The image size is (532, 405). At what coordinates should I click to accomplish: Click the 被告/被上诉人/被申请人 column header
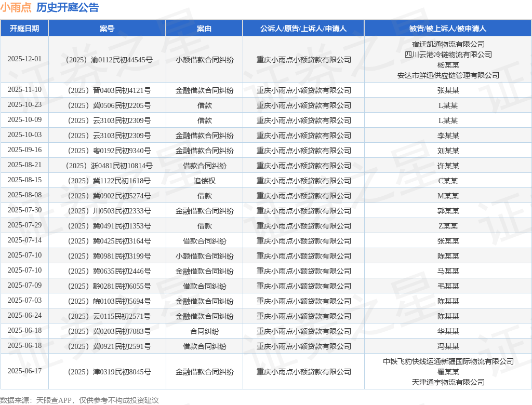click(448, 29)
